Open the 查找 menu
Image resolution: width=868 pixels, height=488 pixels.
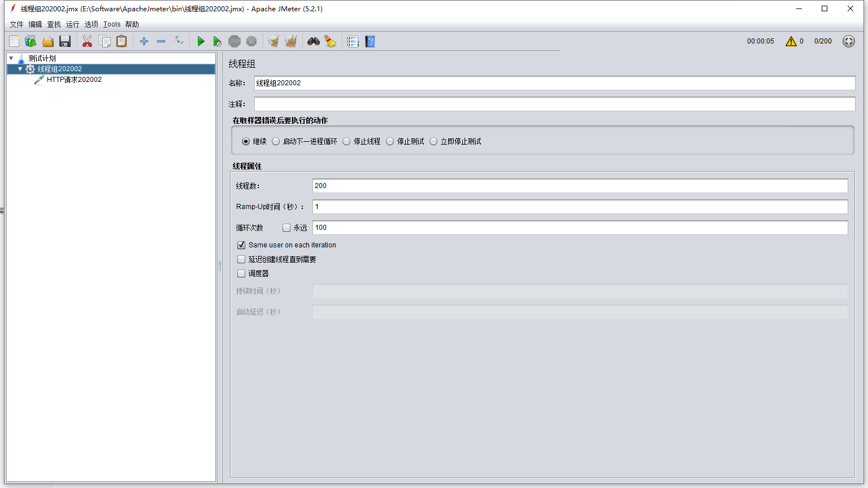pyautogui.click(x=54, y=24)
